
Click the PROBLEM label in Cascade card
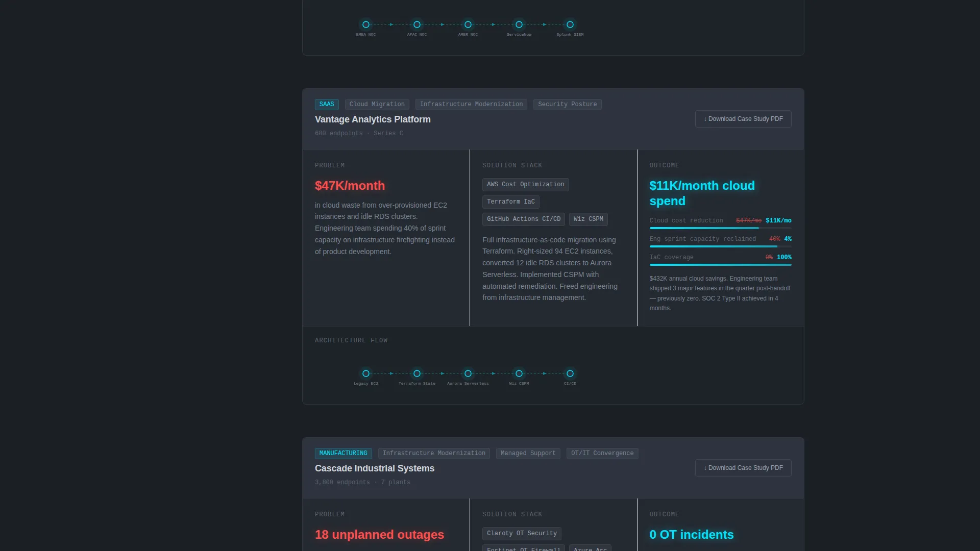pyautogui.click(x=330, y=514)
